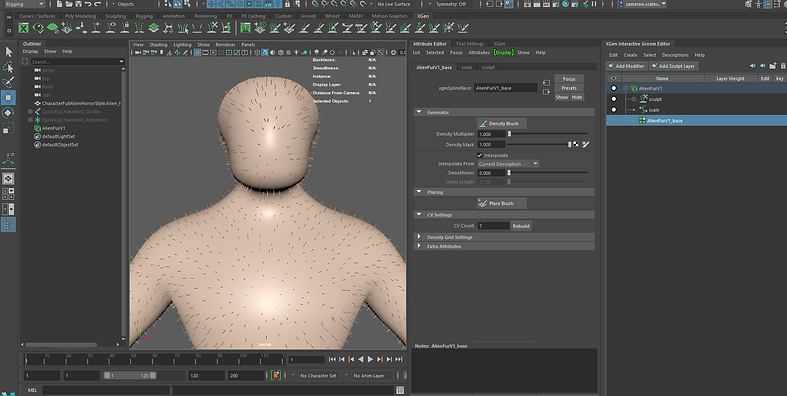Expand QuickRigCharacter2_Guides in Outliner
This screenshot has height=396, width=787.
[30, 111]
